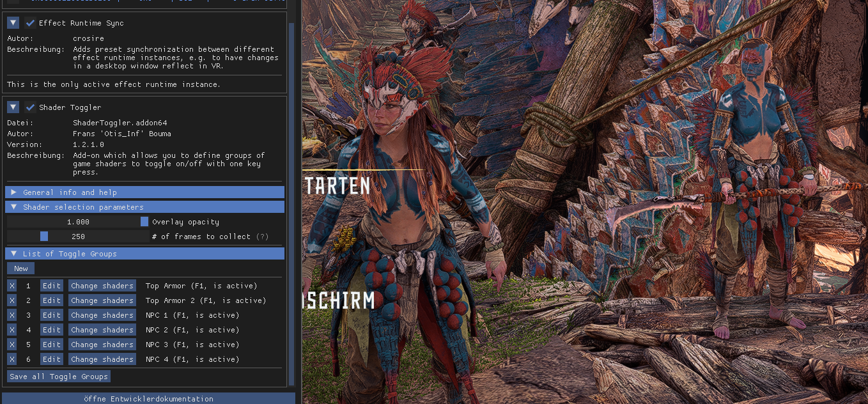This screenshot has height=404, width=868.
Task: Collapse List of Toggle Groups header
Action: click(x=145, y=254)
